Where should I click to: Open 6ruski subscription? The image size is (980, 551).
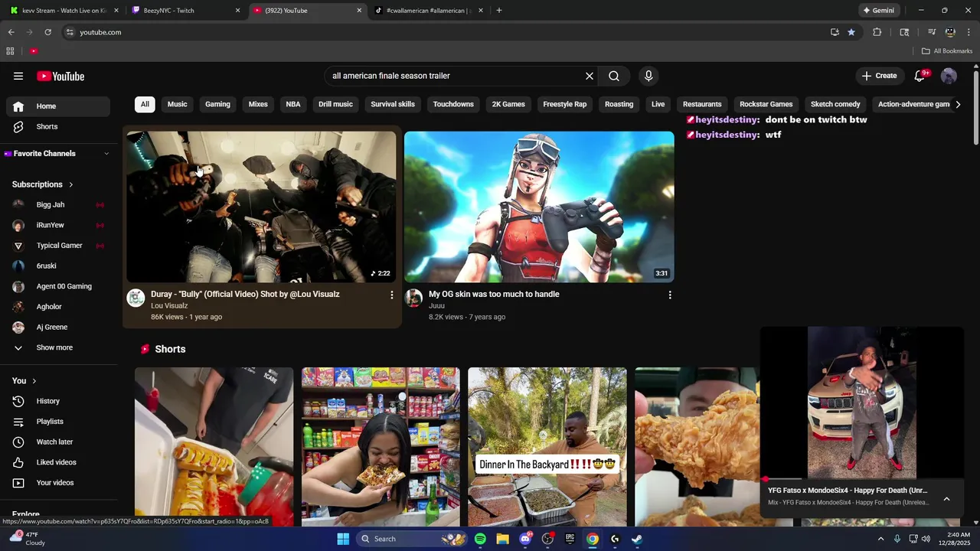(57, 266)
